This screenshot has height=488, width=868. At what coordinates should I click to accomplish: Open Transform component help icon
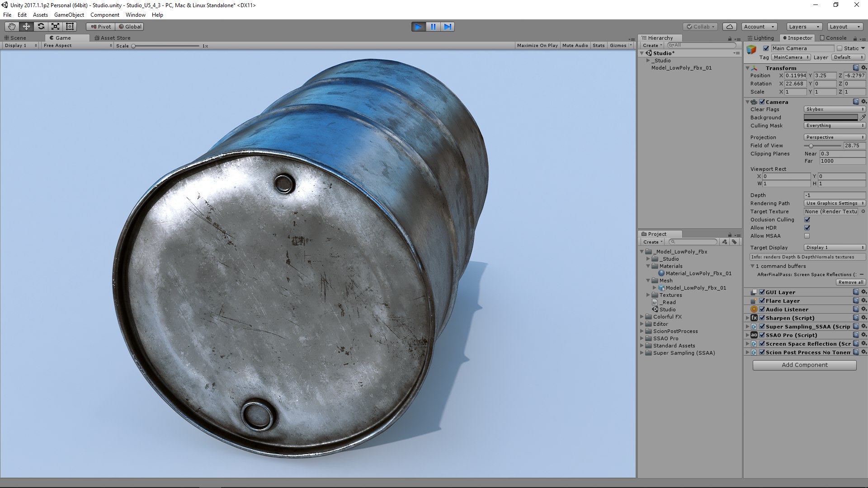coord(856,68)
